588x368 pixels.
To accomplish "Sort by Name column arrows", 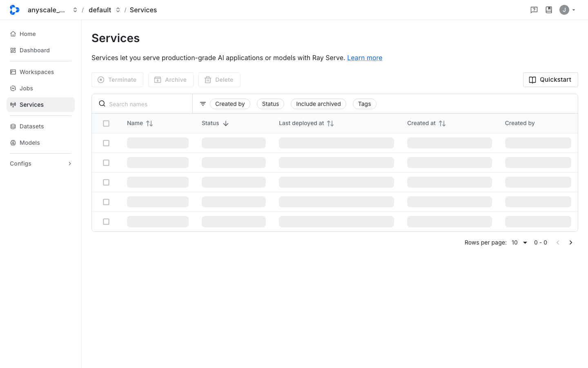I will pyautogui.click(x=149, y=123).
